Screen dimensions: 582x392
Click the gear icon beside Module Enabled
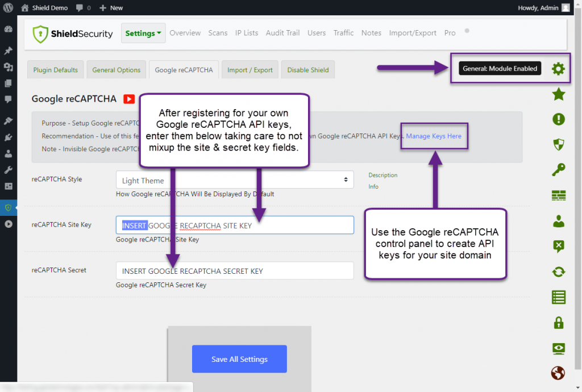pos(558,69)
